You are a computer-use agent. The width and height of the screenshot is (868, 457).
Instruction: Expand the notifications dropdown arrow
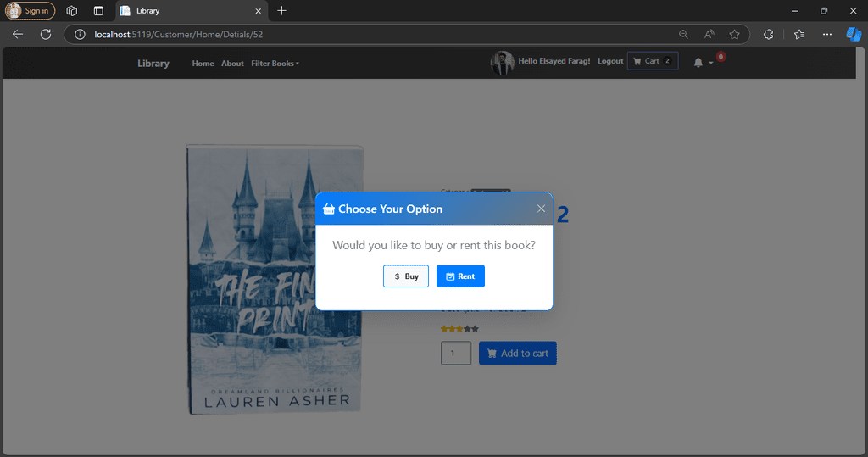click(711, 63)
